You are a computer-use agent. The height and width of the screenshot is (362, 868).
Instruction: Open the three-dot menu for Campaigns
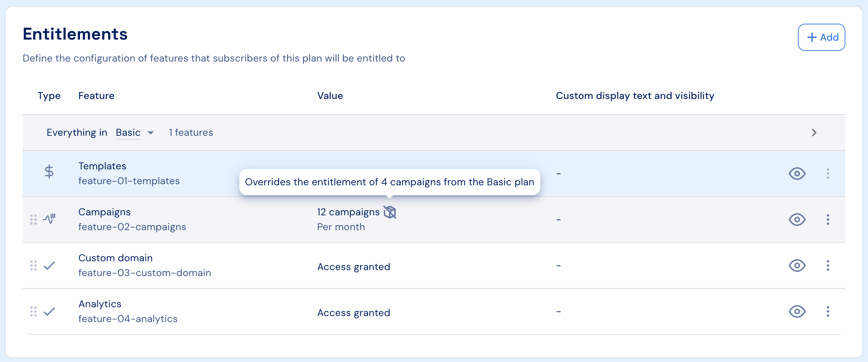(828, 220)
